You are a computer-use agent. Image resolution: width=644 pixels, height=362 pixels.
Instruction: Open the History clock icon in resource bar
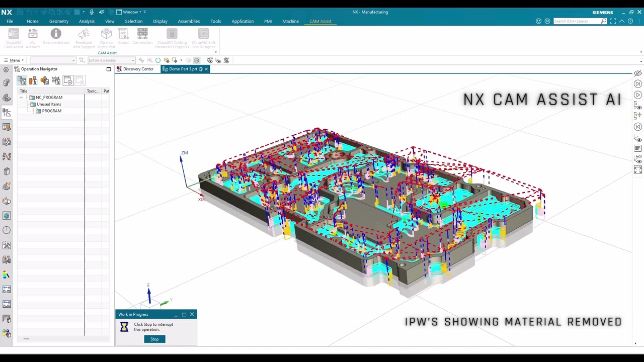point(7,230)
